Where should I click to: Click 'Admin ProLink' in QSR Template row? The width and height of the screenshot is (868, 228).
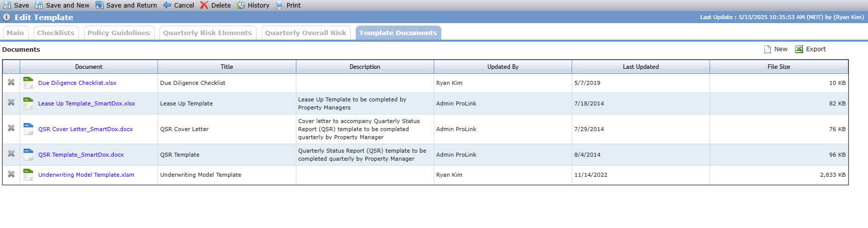pyautogui.click(x=456, y=155)
